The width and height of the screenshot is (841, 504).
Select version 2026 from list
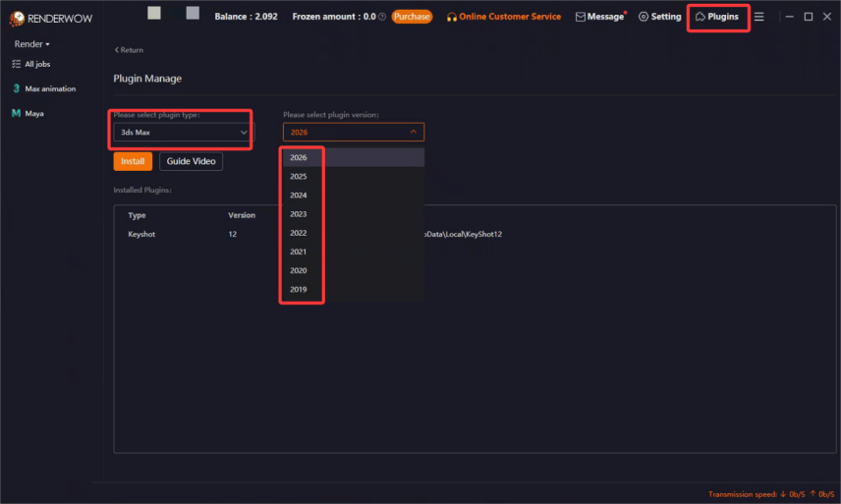click(354, 157)
